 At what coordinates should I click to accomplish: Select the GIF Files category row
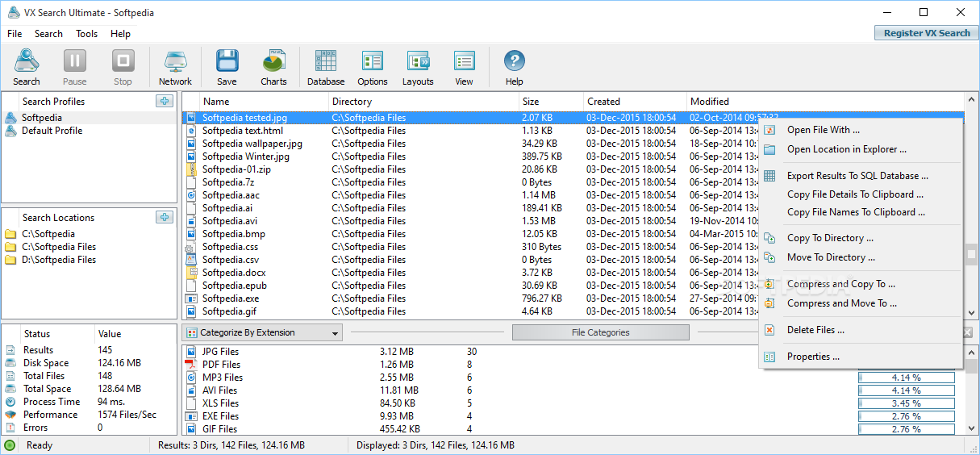click(573, 429)
